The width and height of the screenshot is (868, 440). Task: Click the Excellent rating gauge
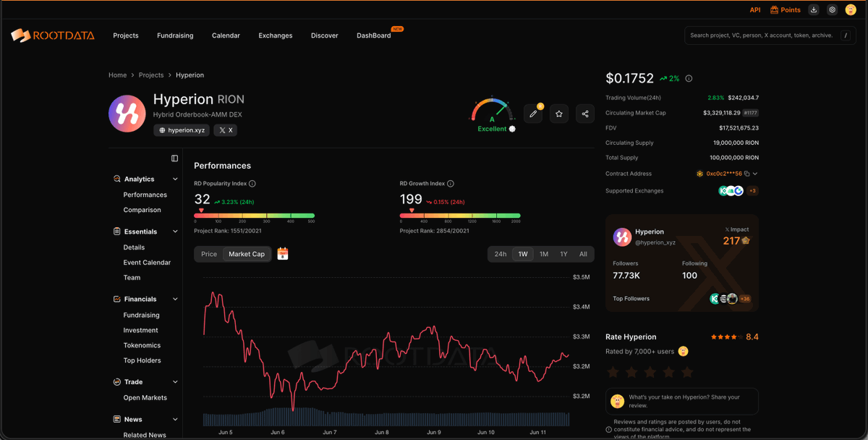[493, 114]
